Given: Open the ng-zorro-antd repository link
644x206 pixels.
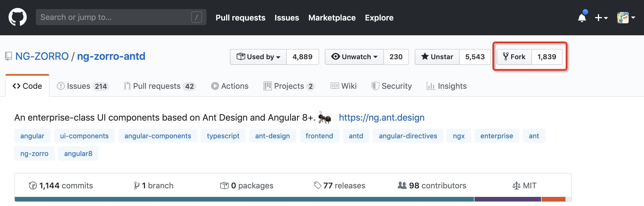Looking at the screenshot, I should (111, 56).
